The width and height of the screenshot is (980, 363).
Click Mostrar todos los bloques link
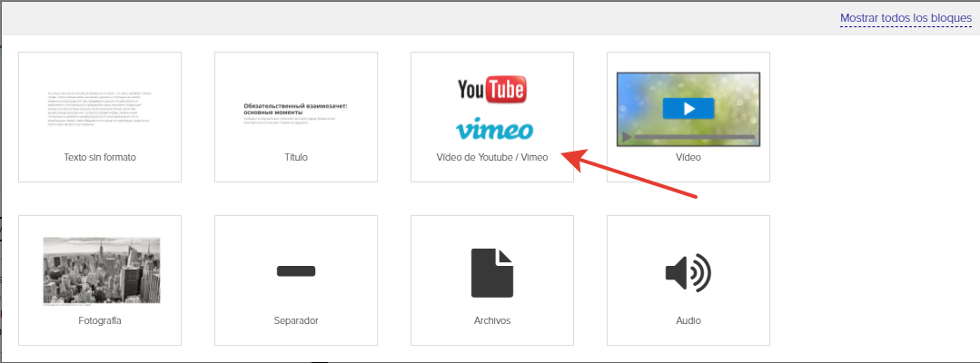(x=906, y=18)
